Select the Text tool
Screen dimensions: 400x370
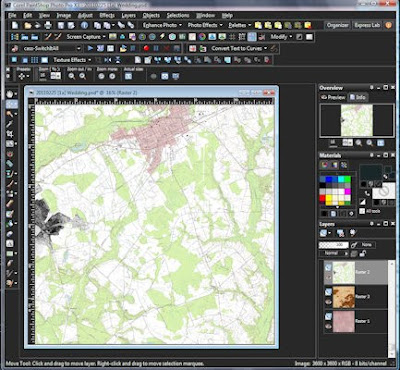[10, 243]
